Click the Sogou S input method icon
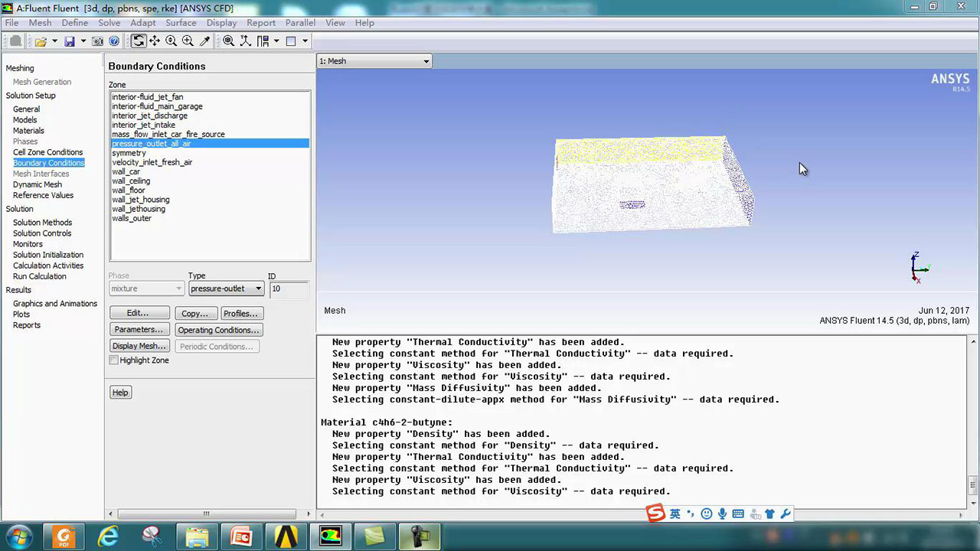The image size is (980, 551). [x=655, y=514]
